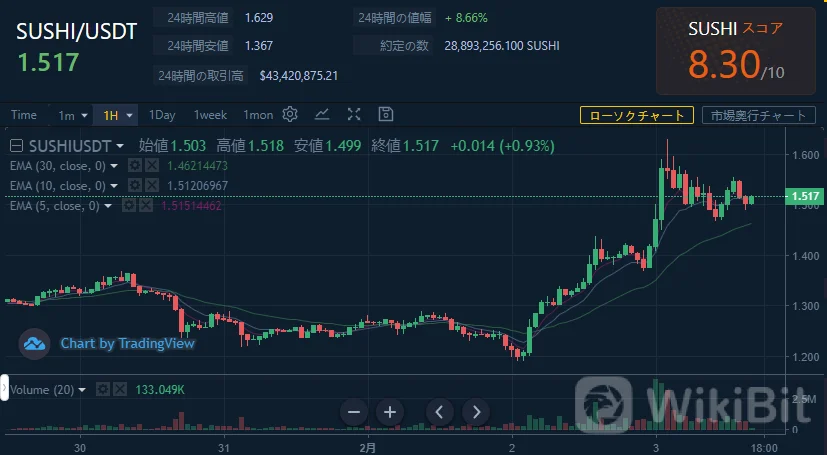Screen dimensions: 827x455
Task: Toggle fullscreen chart mode
Action: [354, 114]
